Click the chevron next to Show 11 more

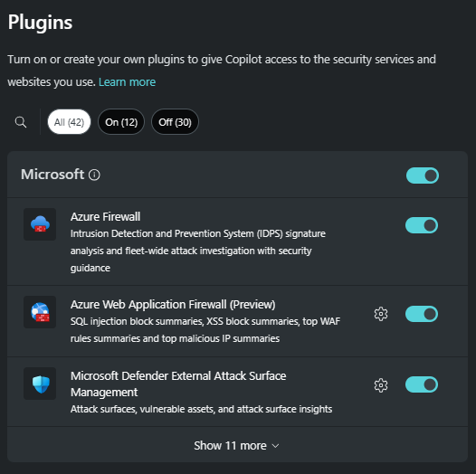coord(275,446)
